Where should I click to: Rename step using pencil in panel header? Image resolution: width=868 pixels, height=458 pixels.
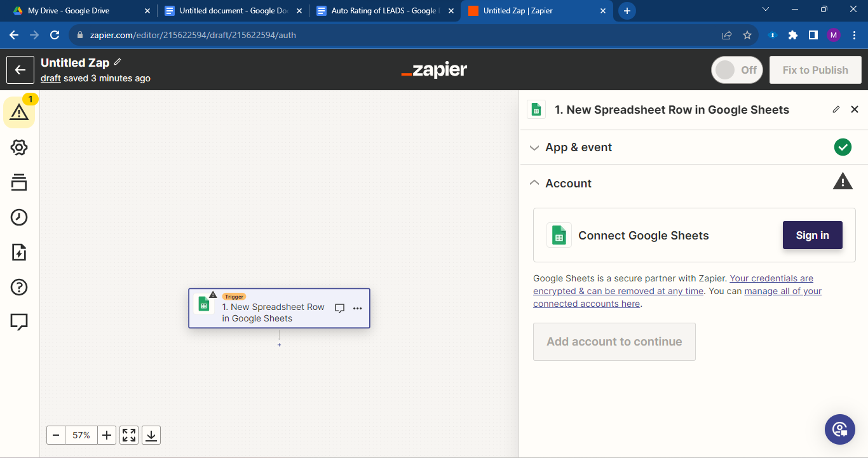coord(836,109)
